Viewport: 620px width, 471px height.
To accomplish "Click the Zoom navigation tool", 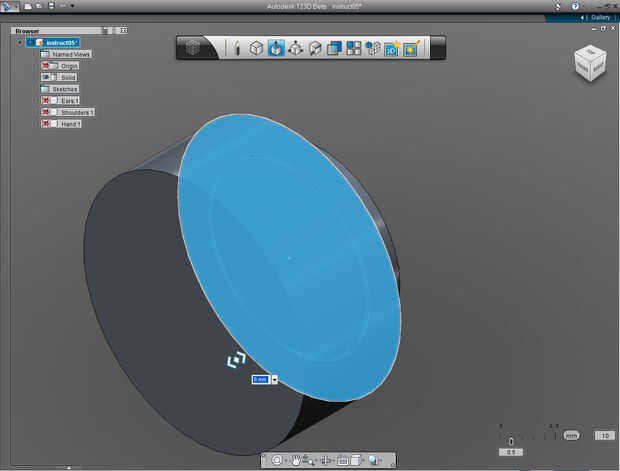I will pos(309,460).
